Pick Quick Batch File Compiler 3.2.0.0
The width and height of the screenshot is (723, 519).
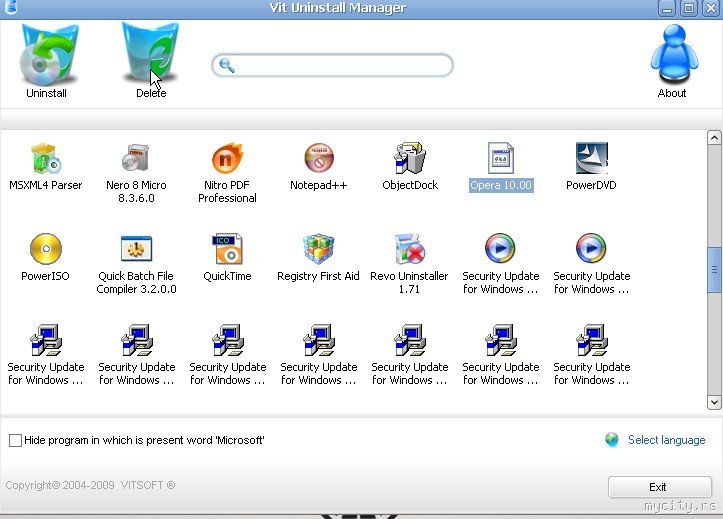click(136, 264)
